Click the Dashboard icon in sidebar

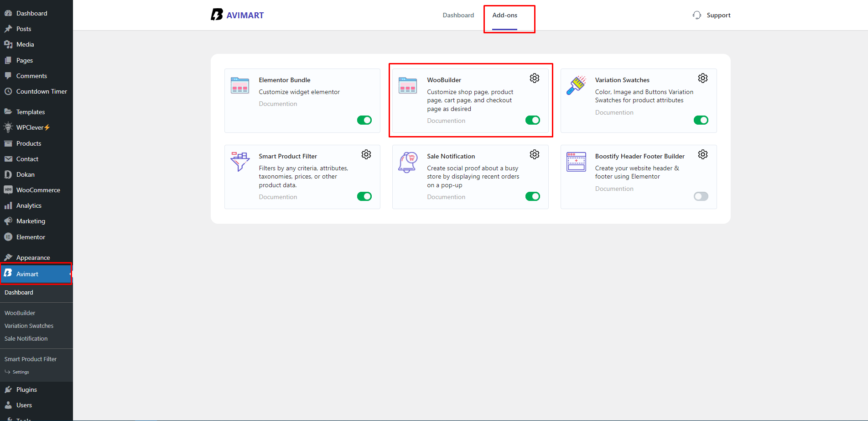click(8, 13)
